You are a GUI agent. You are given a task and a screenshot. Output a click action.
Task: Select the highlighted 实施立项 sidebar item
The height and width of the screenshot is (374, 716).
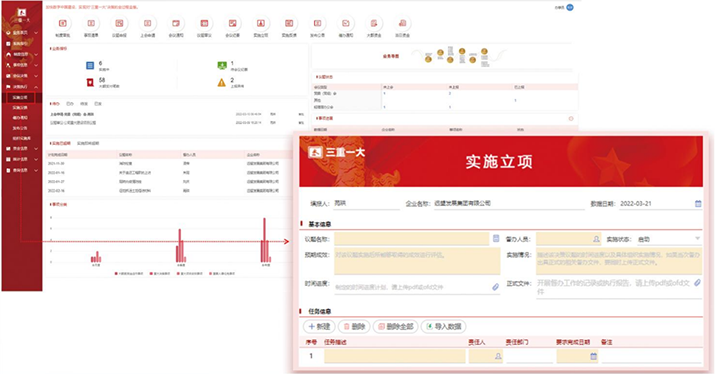pos(21,97)
